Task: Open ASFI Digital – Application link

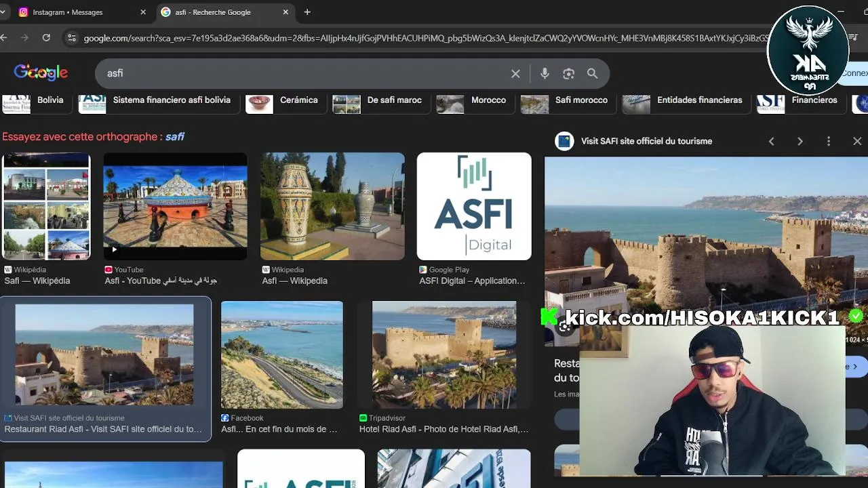Action: [x=472, y=281]
